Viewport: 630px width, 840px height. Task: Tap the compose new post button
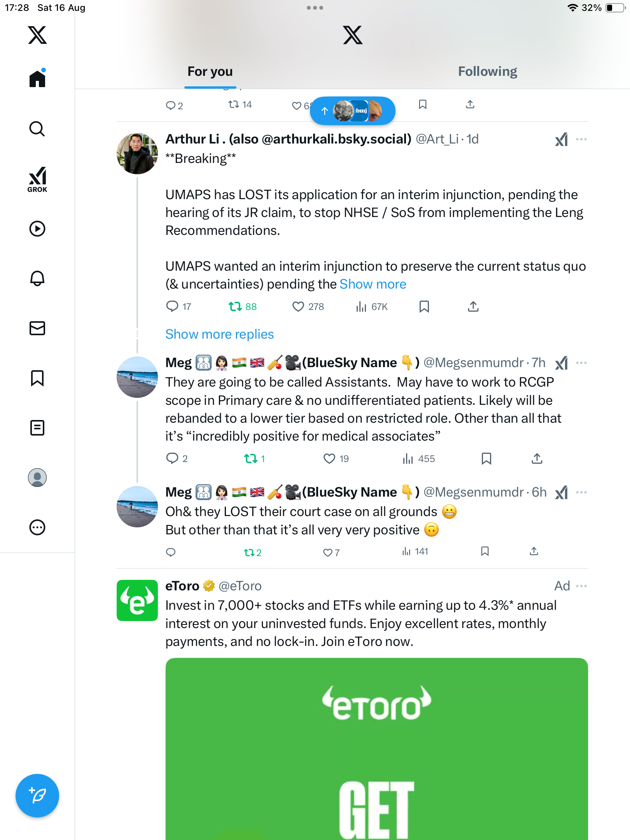(x=37, y=796)
